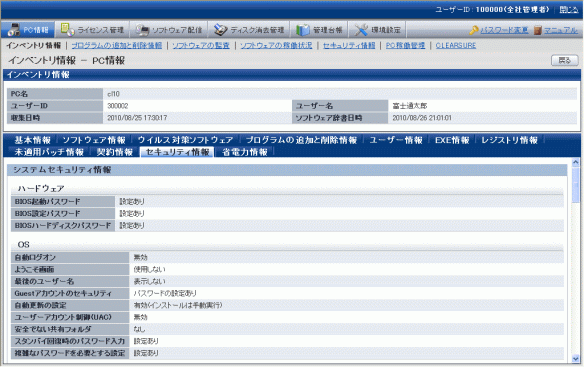Open the 省電力情報 tab
The image size is (584, 367).
coord(245,152)
